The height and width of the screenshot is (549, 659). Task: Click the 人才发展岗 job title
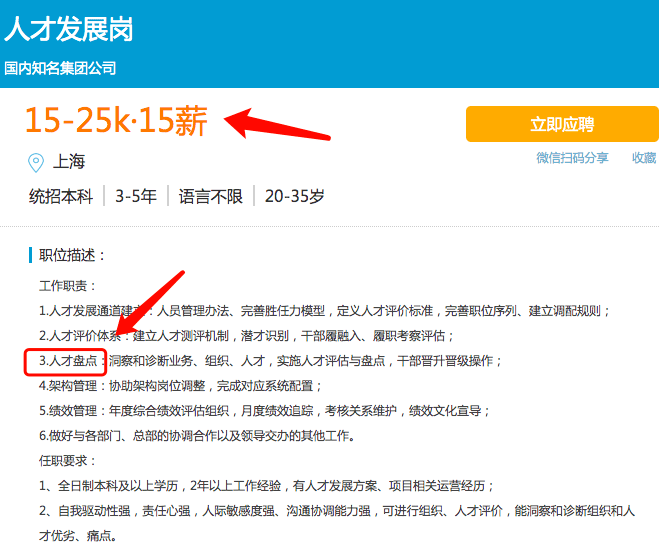[x=69, y=29]
